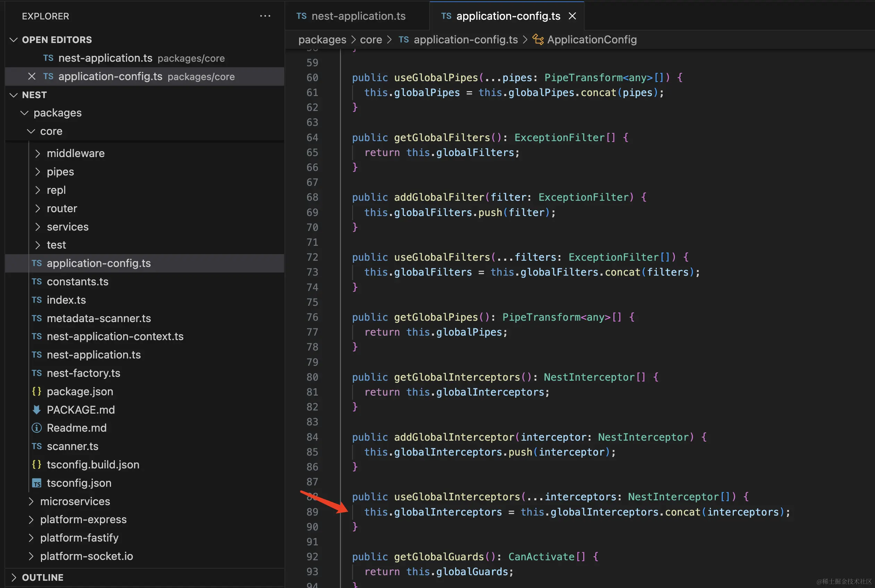Click the ApplicationConfig class symbol icon in breadcrumb
The height and width of the screenshot is (588, 875).
click(x=538, y=40)
